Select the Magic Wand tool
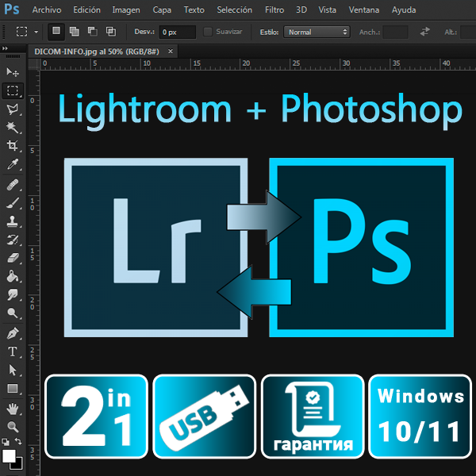The height and width of the screenshot is (476, 476). 13,128
